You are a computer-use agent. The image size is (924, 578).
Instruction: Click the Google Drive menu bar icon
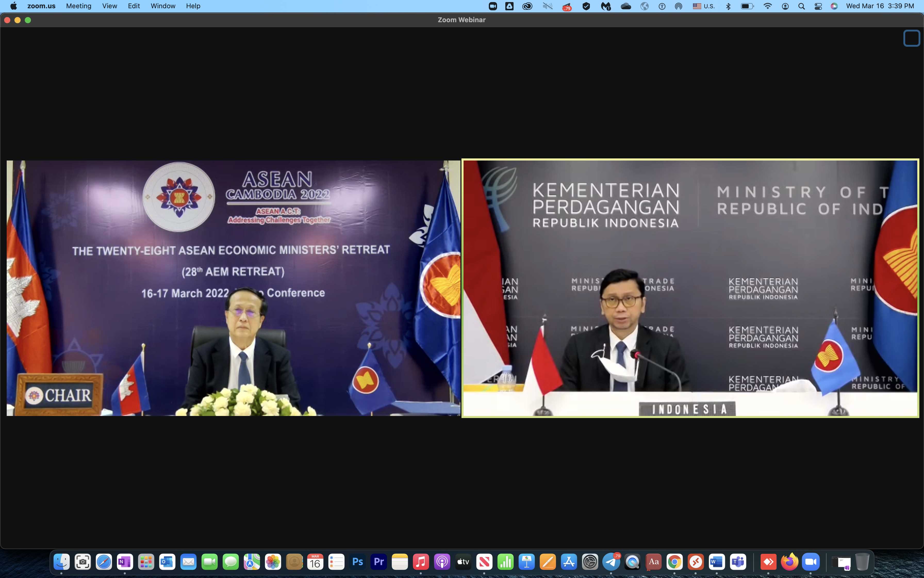click(x=509, y=6)
